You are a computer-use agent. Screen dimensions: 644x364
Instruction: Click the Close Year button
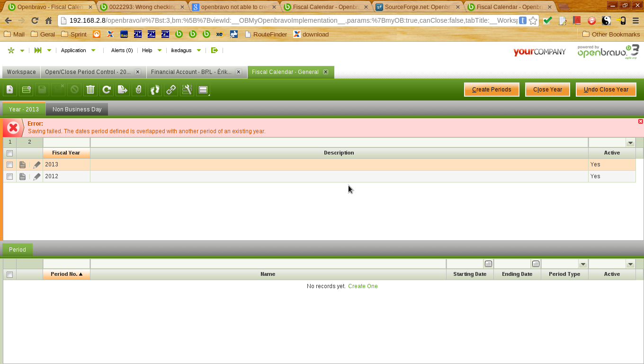tap(547, 90)
